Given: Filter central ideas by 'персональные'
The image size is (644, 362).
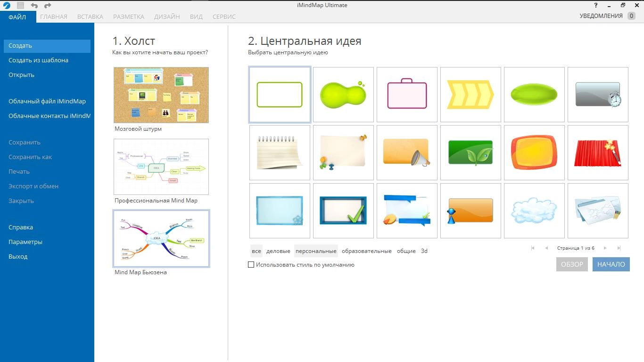Looking at the screenshot, I should pyautogui.click(x=316, y=251).
